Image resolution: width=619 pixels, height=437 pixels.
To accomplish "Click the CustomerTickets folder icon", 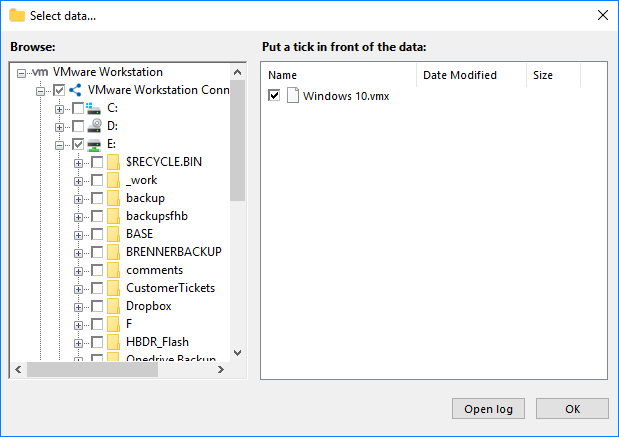I will [113, 288].
